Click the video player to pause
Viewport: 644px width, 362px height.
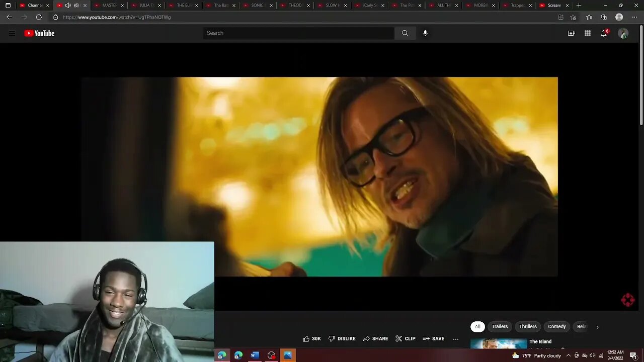pos(319,176)
